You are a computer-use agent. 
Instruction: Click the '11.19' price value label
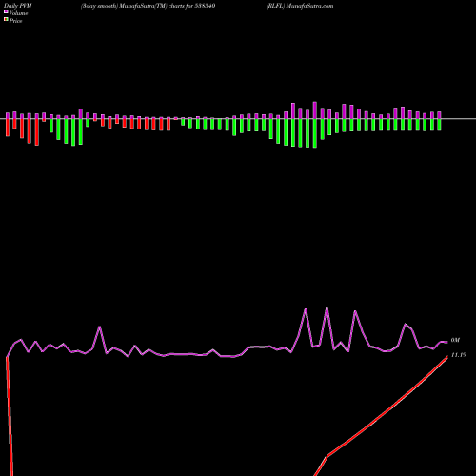point(459,355)
